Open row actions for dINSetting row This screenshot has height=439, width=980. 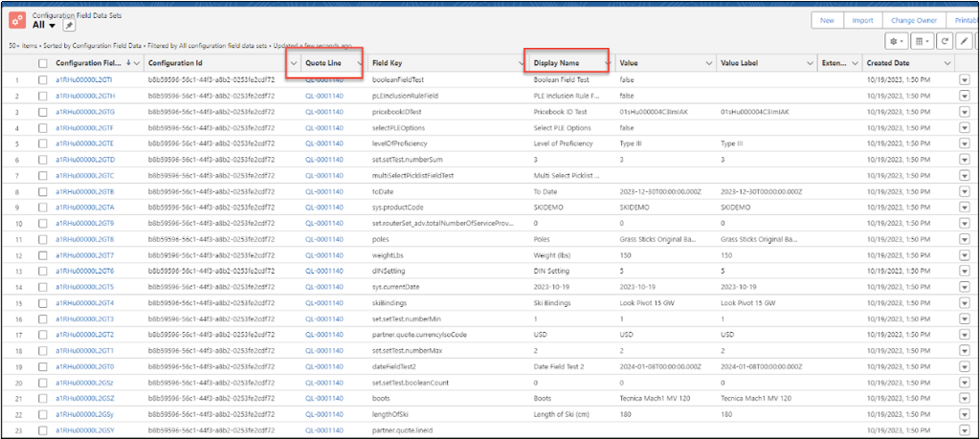[964, 271]
